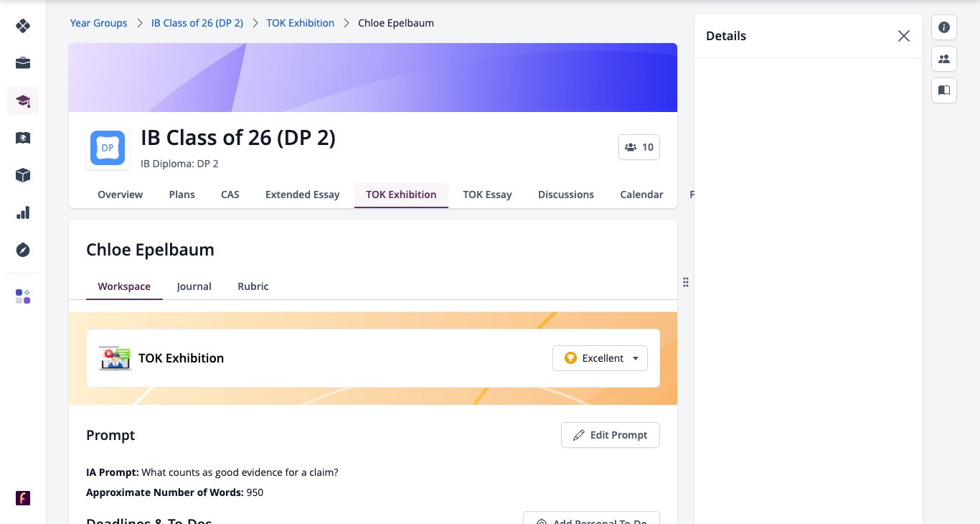This screenshot has height=524, width=980.
Task: Click the DP class avatar icon
Action: pos(108,148)
